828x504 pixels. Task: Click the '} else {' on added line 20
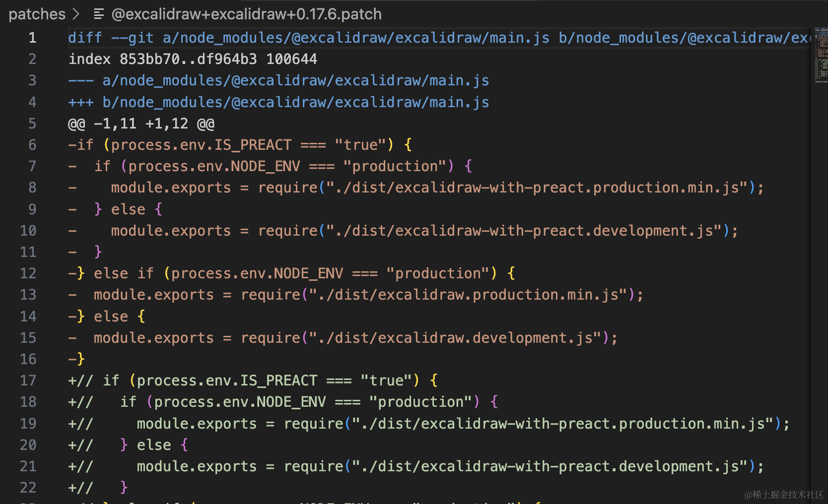[x=154, y=445]
